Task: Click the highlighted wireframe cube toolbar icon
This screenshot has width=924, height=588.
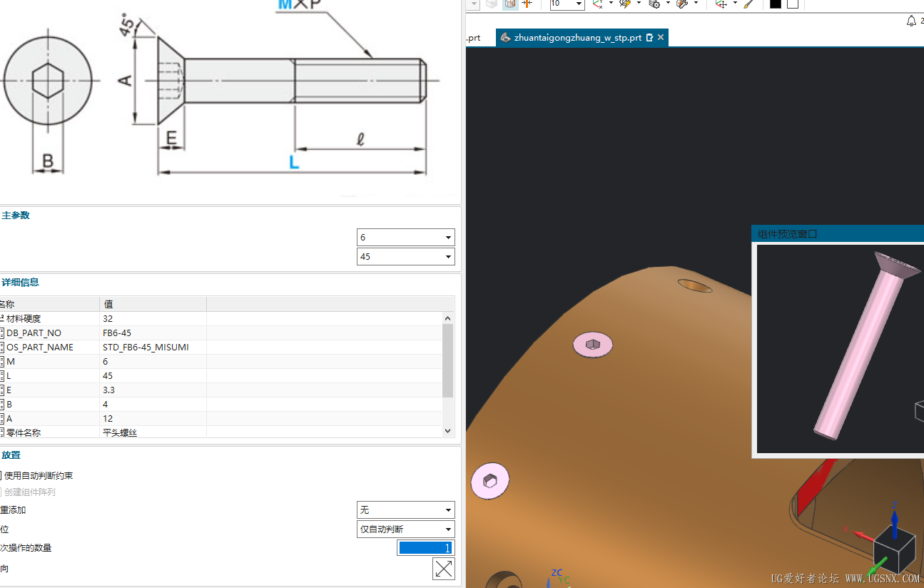Action: coord(509,4)
